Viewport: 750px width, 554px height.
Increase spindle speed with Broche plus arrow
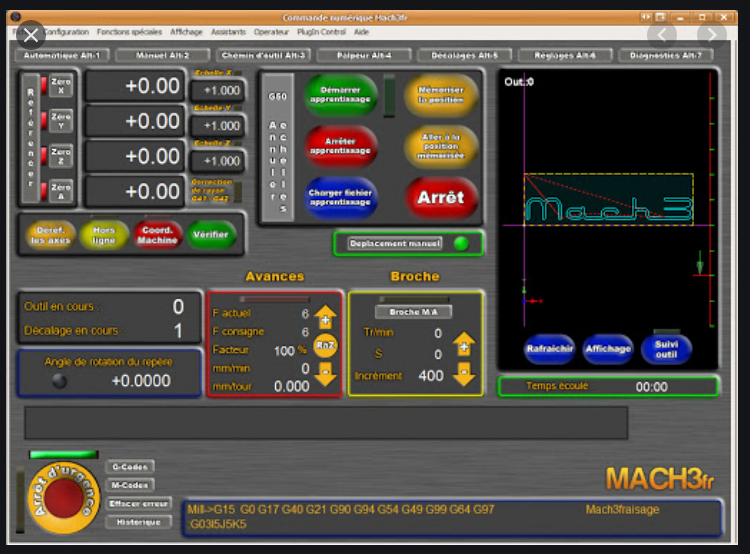tap(463, 345)
